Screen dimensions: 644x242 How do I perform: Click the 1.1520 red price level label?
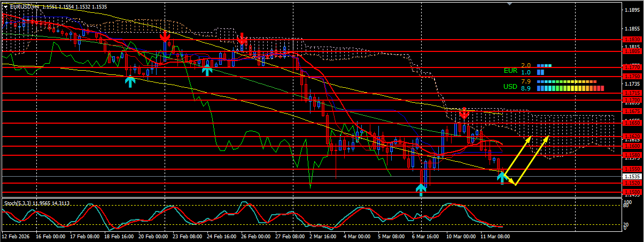point(633,183)
